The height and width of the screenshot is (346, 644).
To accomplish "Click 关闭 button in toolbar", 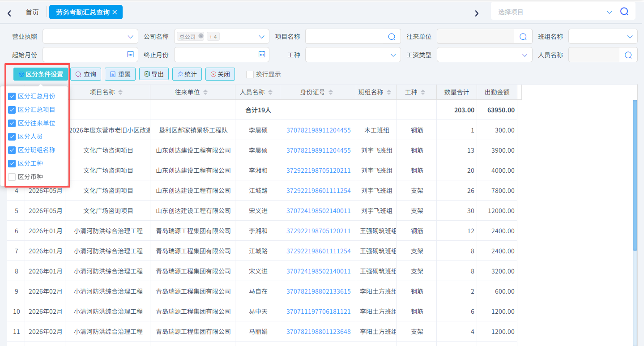I will pos(220,74).
